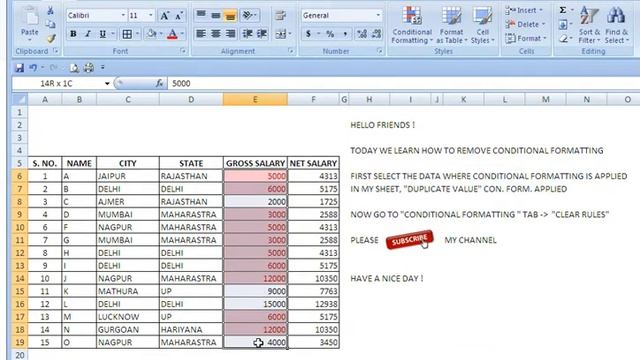Select row 14 header
The image size is (640, 360).
(x=20, y=278)
